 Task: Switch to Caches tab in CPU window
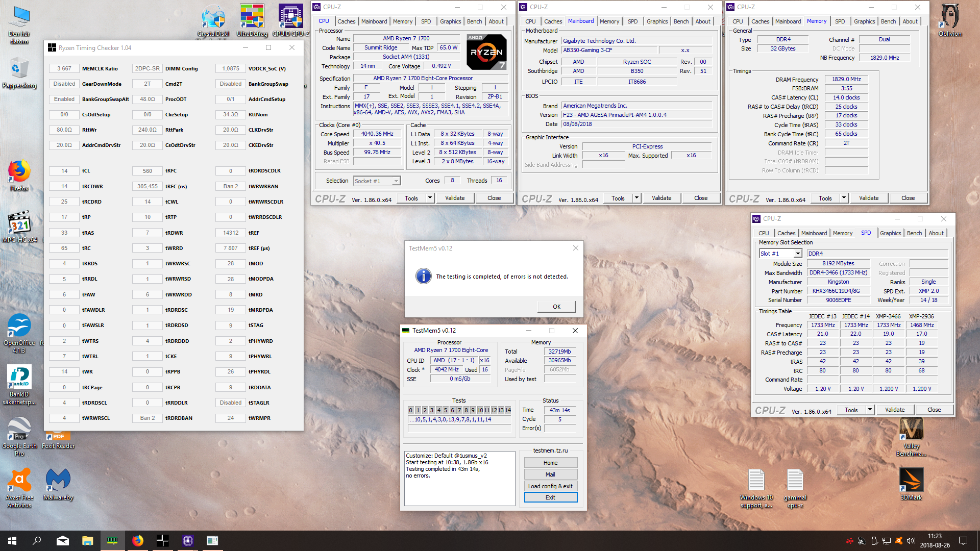[x=346, y=21]
